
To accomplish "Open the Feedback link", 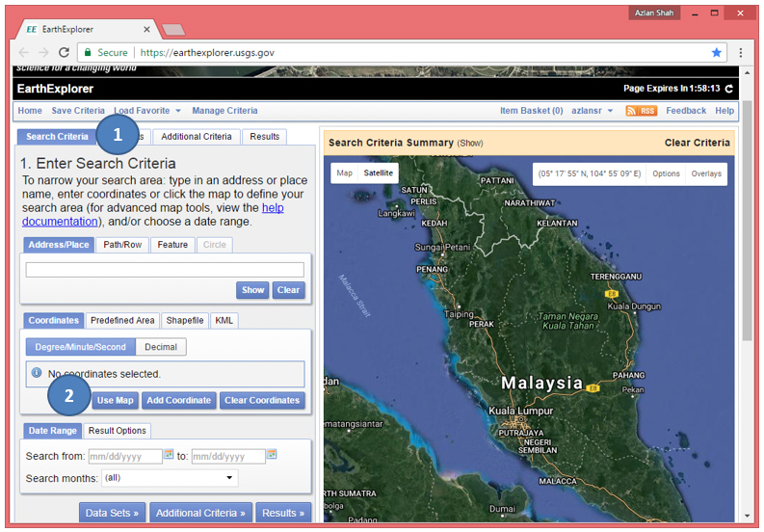I will click(x=686, y=111).
